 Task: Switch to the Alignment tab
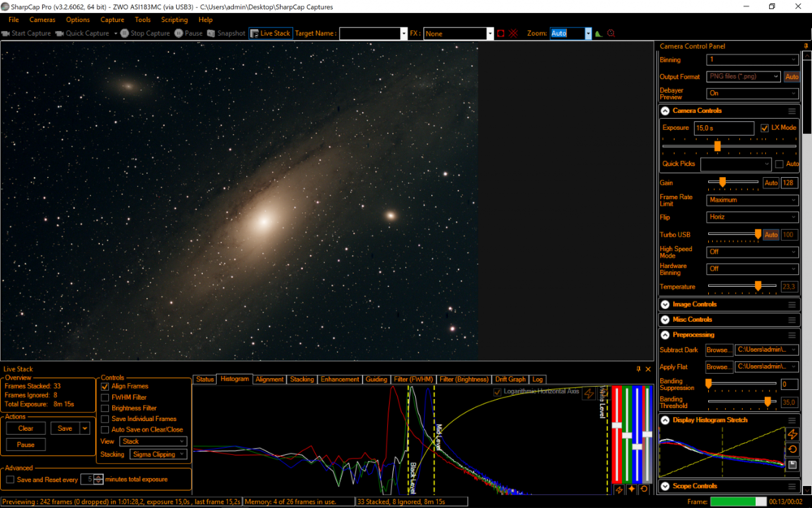(270, 380)
